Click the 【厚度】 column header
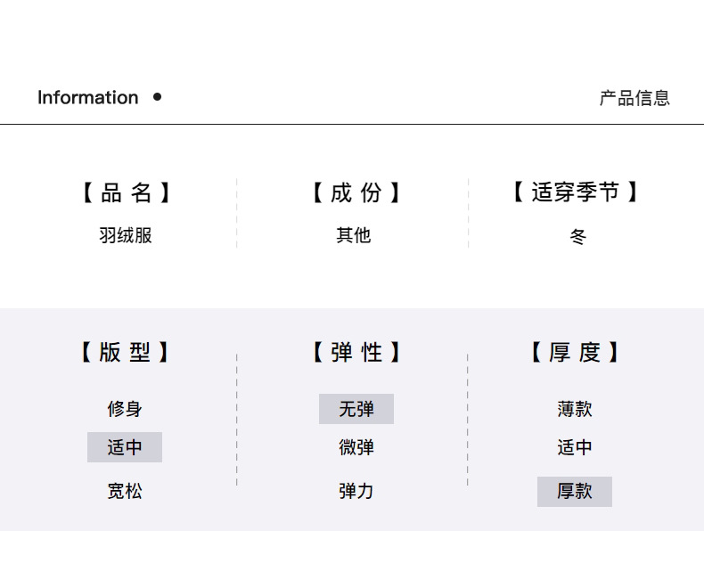This screenshot has width=704, height=588. pyautogui.click(x=575, y=353)
